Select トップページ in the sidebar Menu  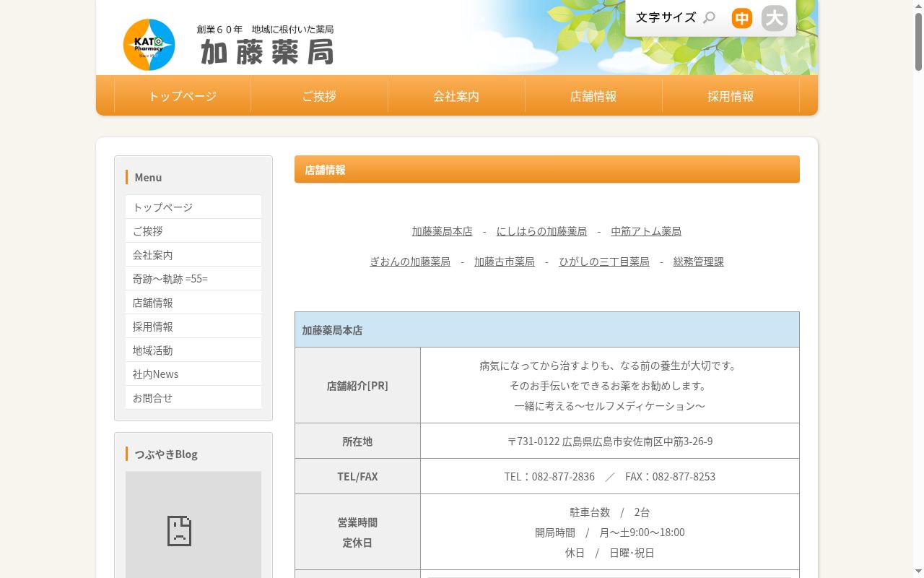click(193, 207)
